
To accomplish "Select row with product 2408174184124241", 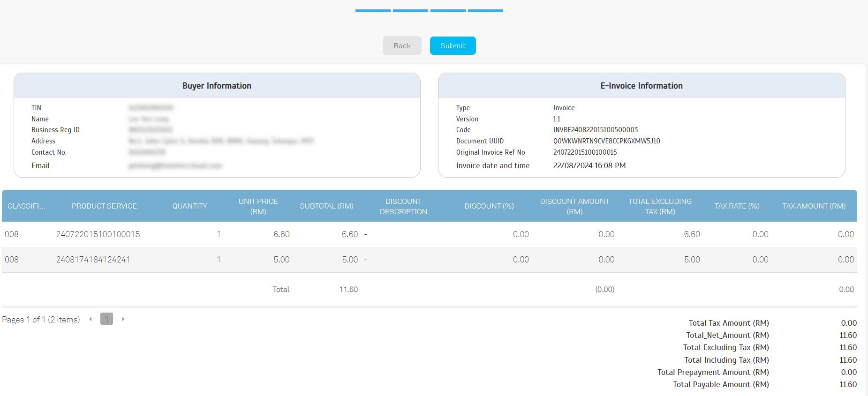I will click(93, 260).
